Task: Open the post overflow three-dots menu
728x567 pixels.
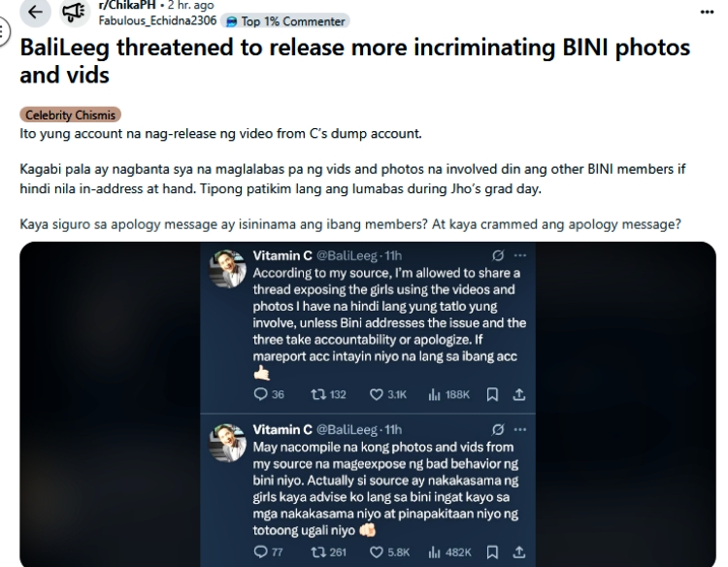Action: (707, 12)
